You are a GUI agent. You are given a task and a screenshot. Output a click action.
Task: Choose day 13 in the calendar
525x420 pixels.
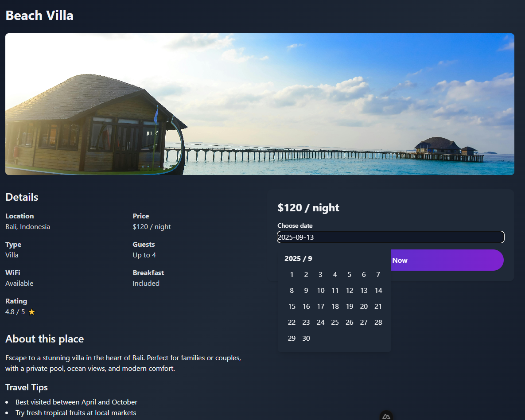click(364, 291)
